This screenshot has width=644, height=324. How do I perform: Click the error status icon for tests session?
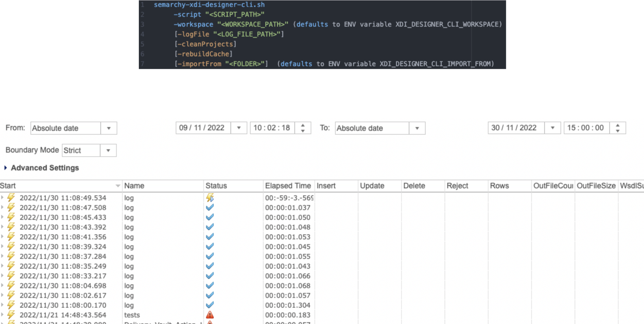coord(210,315)
